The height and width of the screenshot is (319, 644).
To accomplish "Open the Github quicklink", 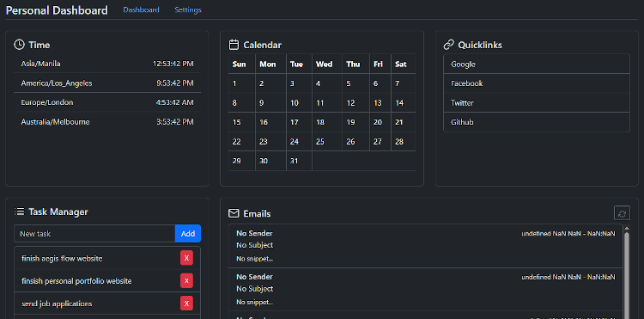I will 537,122.
